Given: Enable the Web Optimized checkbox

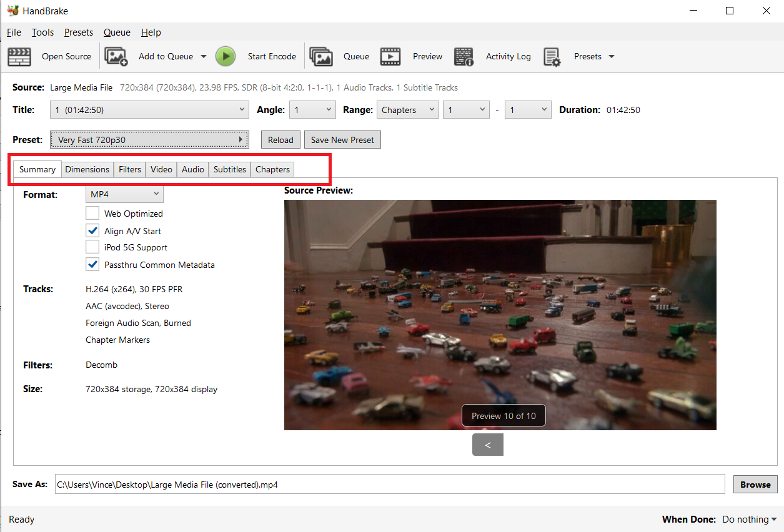Looking at the screenshot, I should point(92,213).
